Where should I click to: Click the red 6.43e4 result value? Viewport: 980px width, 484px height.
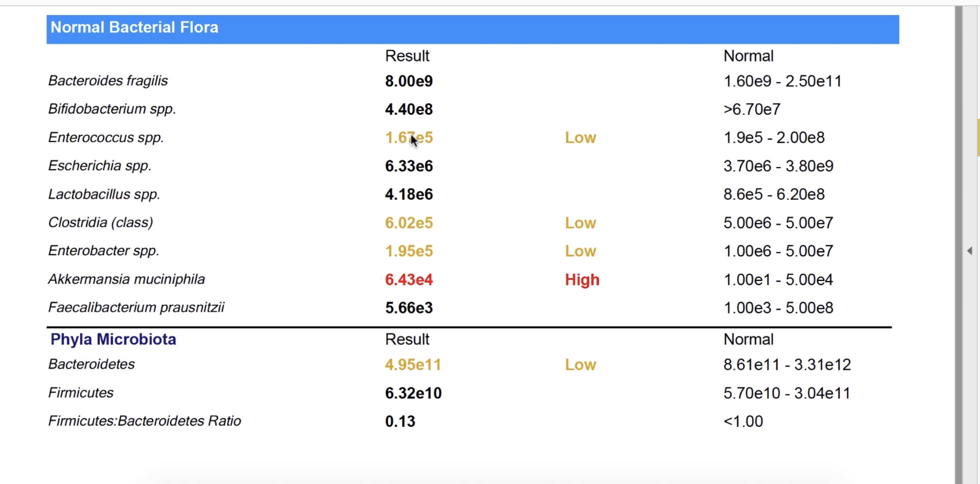(408, 279)
